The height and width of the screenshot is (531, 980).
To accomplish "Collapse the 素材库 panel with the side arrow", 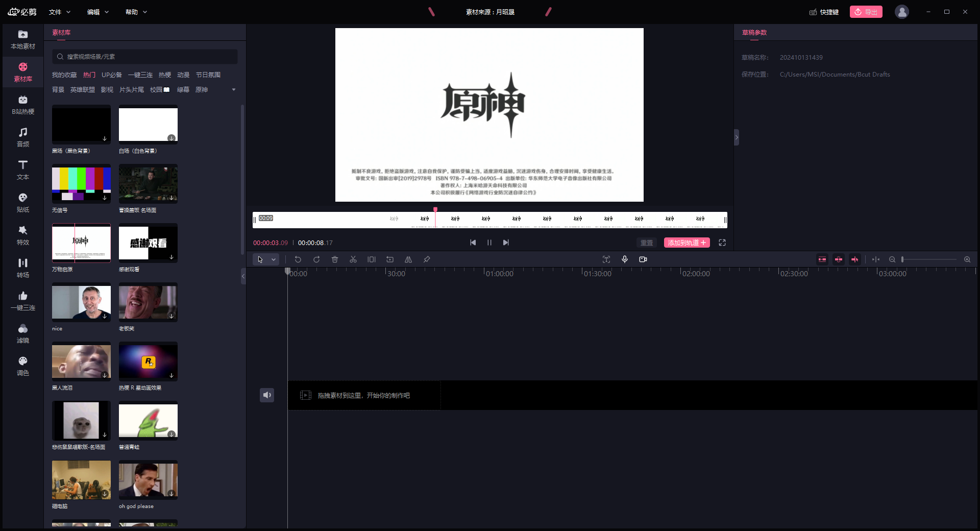I will [x=243, y=276].
